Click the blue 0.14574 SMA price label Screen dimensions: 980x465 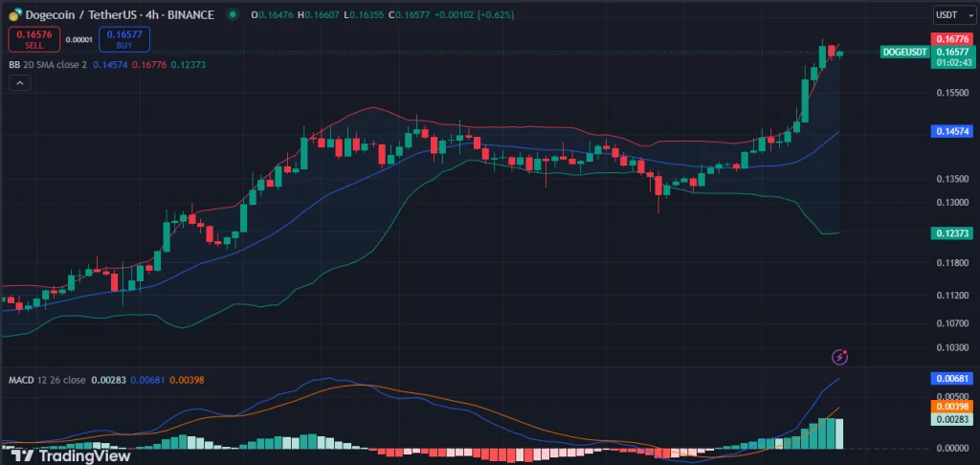coord(951,131)
